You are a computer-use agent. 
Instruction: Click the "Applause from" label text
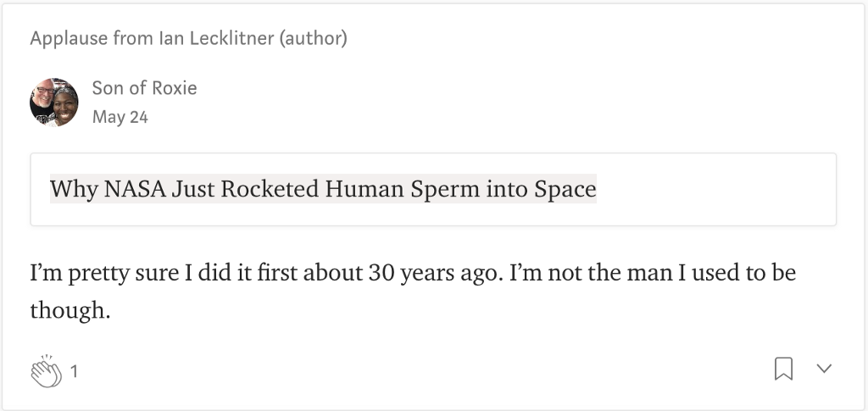pos(92,38)
